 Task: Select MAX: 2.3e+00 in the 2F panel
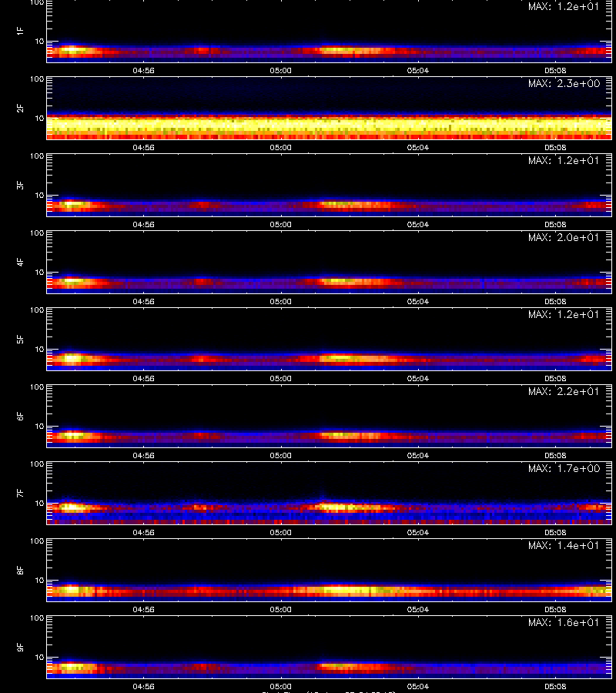564,83
